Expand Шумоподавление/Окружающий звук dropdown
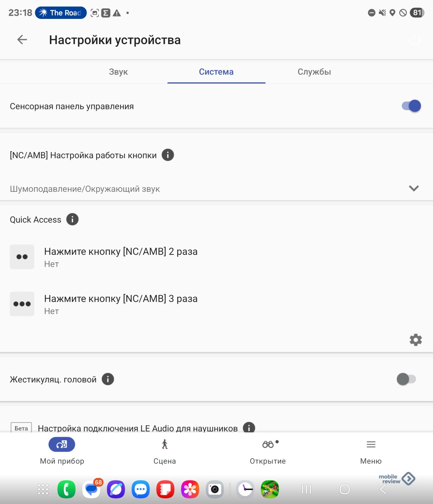Viewport: 433px width, 504px height. coord(216,188)
